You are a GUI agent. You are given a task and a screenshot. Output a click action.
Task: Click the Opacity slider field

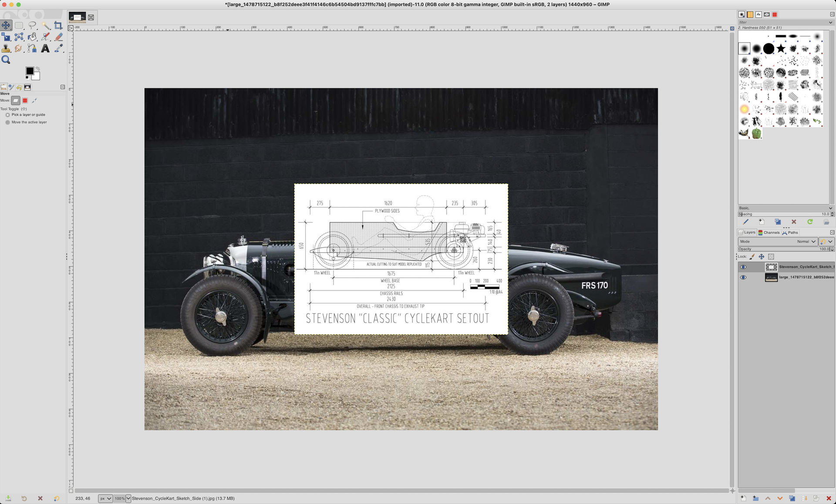(x=784, y=249)
